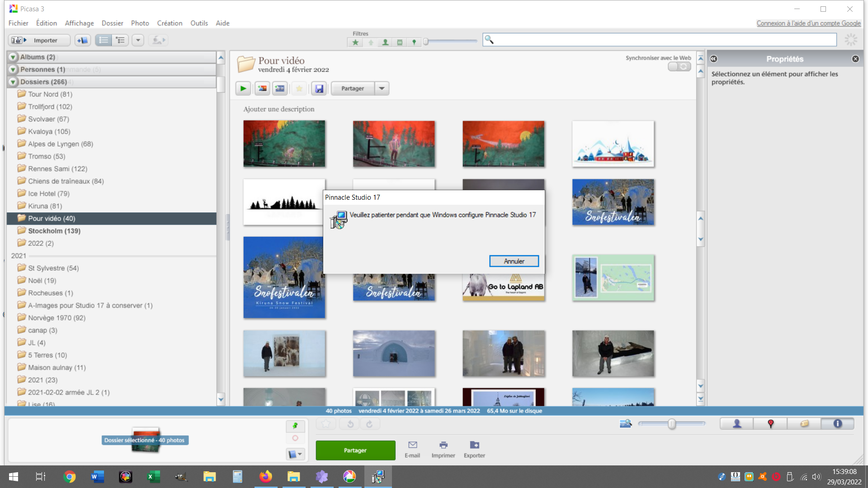Collapse the Dossiers section
Viewport: 868px width, 488px height.
[x=13, y=82]
